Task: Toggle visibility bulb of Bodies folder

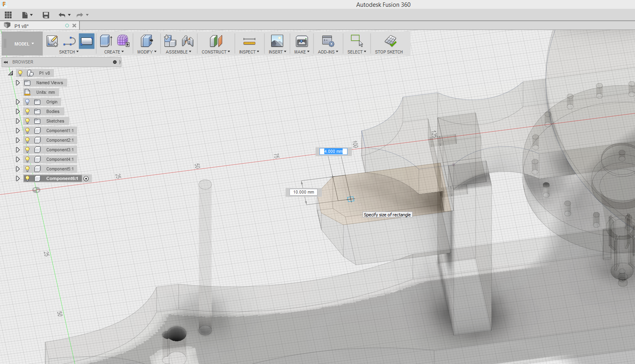Action: click(x=27, y=111)
